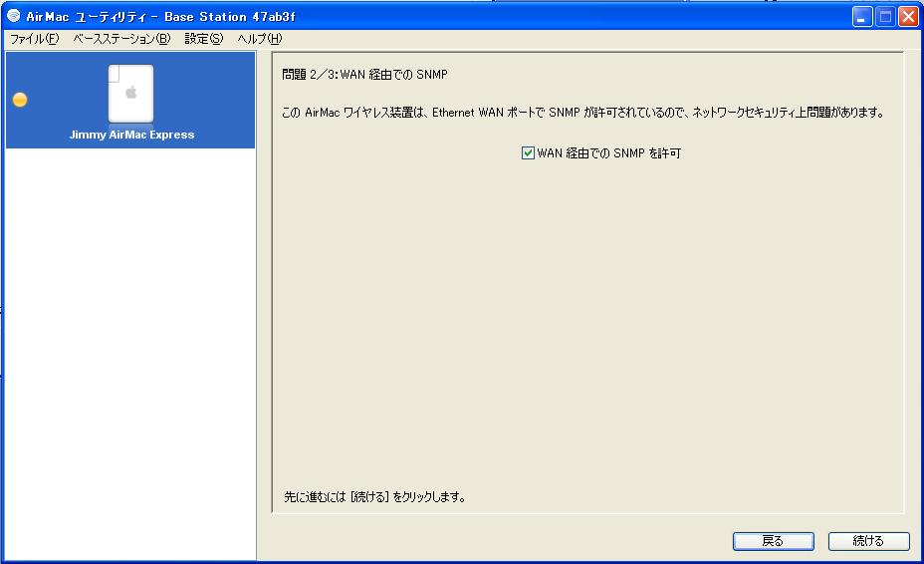Open the ベースステーション(B) menu

point(121,39)
